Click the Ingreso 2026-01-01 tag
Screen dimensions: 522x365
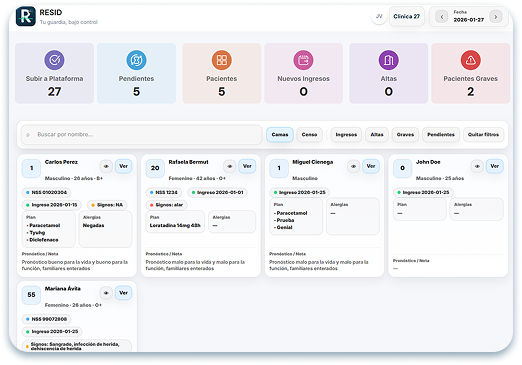point(217,192)
